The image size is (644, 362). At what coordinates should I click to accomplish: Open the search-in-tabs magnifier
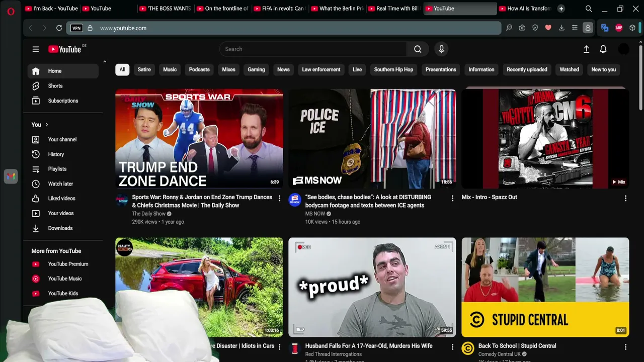[x=589, y=9]
